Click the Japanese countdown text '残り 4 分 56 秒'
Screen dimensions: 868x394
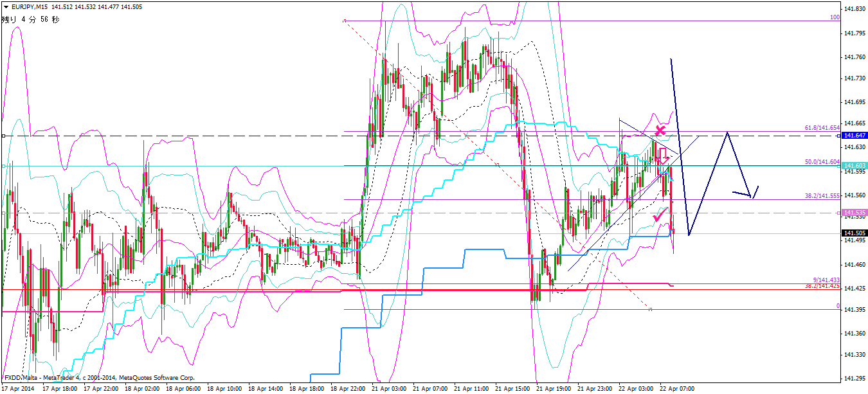(x=30, y=19)
